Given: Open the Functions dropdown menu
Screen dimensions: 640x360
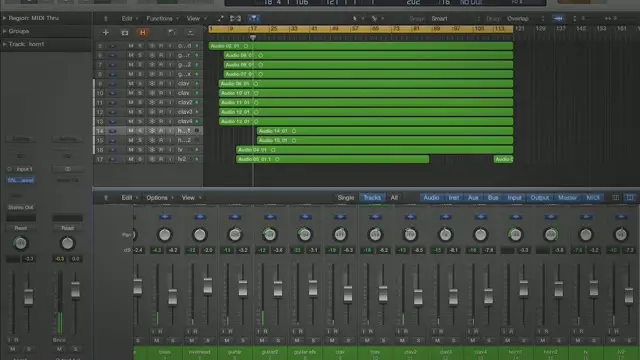Looking at the screenshot, I should tap(162, 18).
